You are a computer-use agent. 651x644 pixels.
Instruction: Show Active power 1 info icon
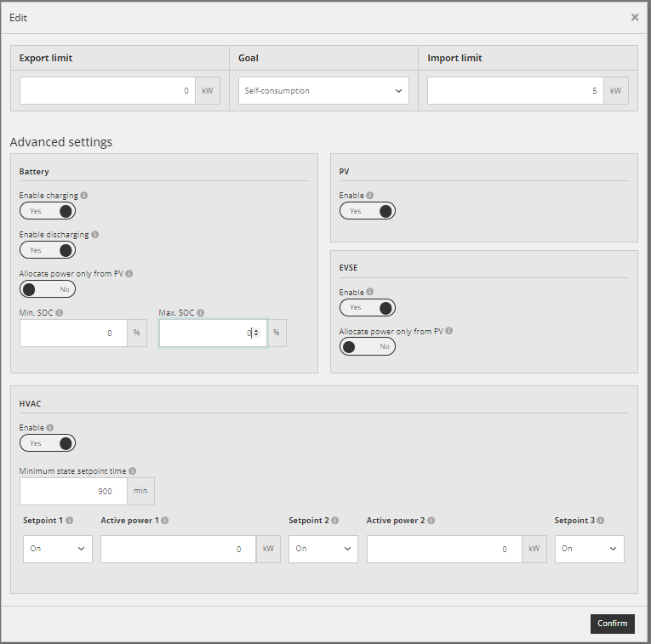point(165,521)
